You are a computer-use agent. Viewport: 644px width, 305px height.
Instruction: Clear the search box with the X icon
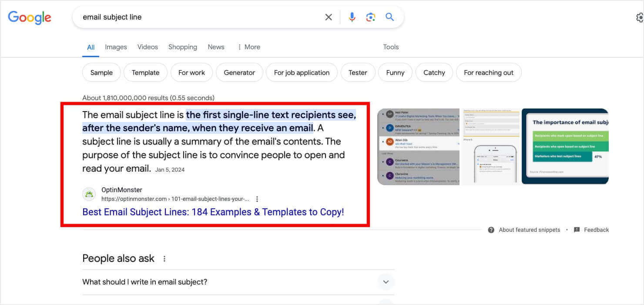[329, 17]
